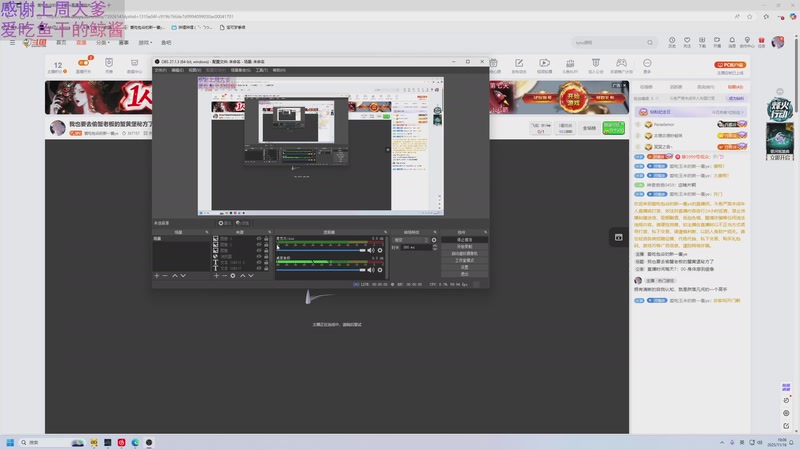Open the OBS icon in the Windows taskbar
800x450 pixels.
coord(149,442)
